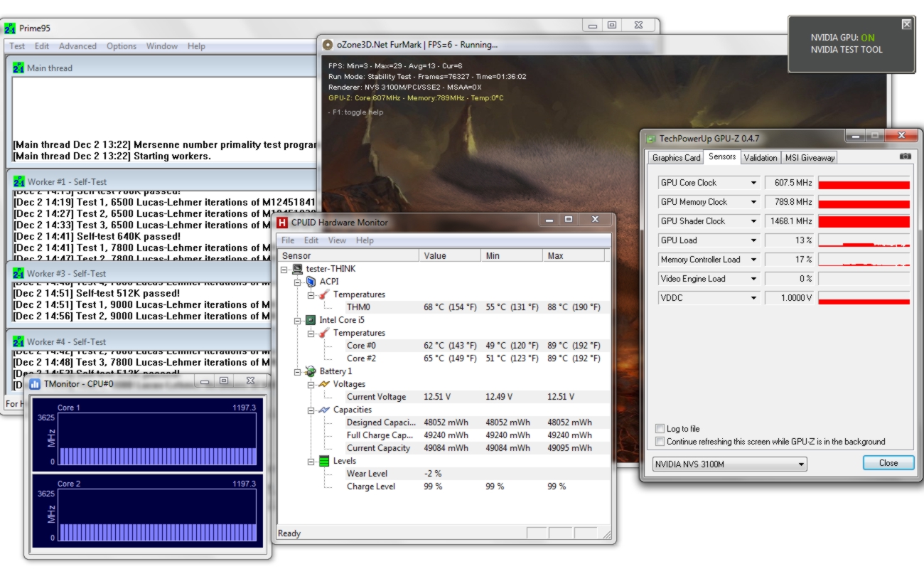Open the GPU Shader Clock sensor dropdown
The image size is (924, 569).
pyautogui.click(x=753, y=221)
